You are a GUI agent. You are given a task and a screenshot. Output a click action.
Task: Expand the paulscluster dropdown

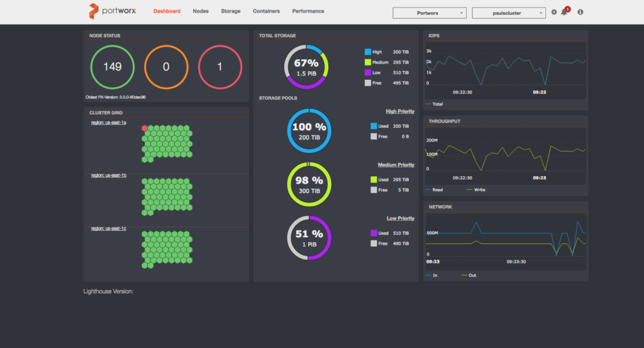pyautogui.click(x=509, y=13)
